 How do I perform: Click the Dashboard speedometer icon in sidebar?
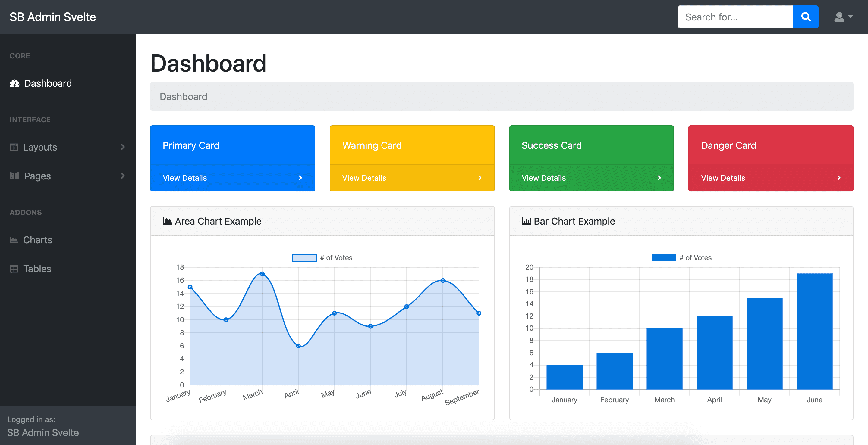pyautogui.click(x=14, y=83)
